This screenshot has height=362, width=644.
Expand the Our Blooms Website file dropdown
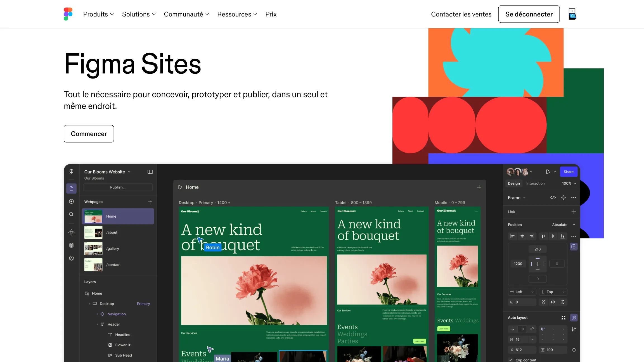point(129,172)
